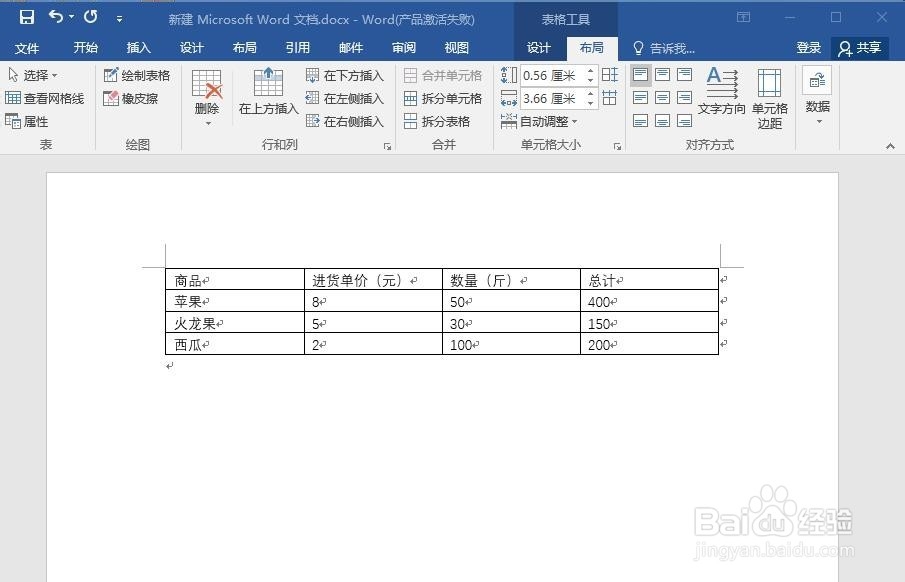Select align bottom center icon
905x582 pixels.
point(663,121)
